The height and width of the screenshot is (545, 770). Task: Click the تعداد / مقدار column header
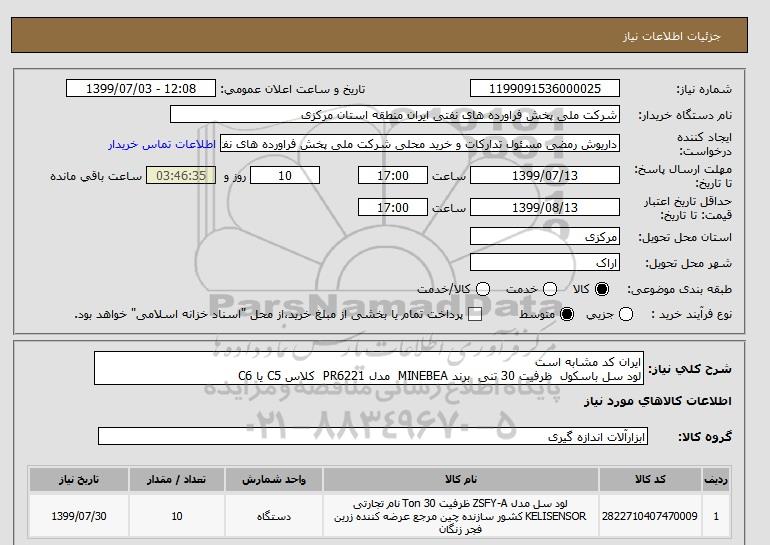[x=177, y=480]
